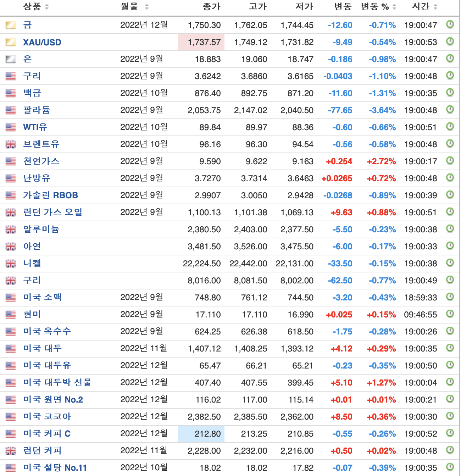Click the clock icon in the 알루미늄 row
The height and width of the screenshot is (476, 461).
point(450,229)
